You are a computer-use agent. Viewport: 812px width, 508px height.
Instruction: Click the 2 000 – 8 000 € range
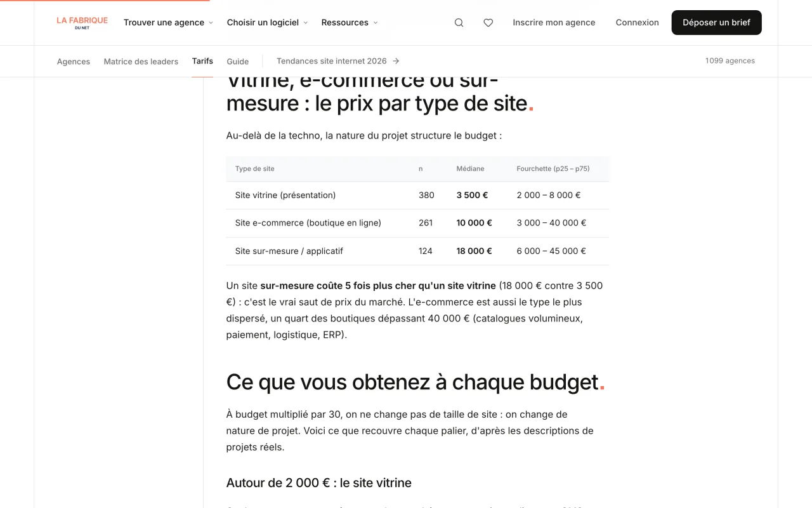pyautogui.click(x=549, y=195)
